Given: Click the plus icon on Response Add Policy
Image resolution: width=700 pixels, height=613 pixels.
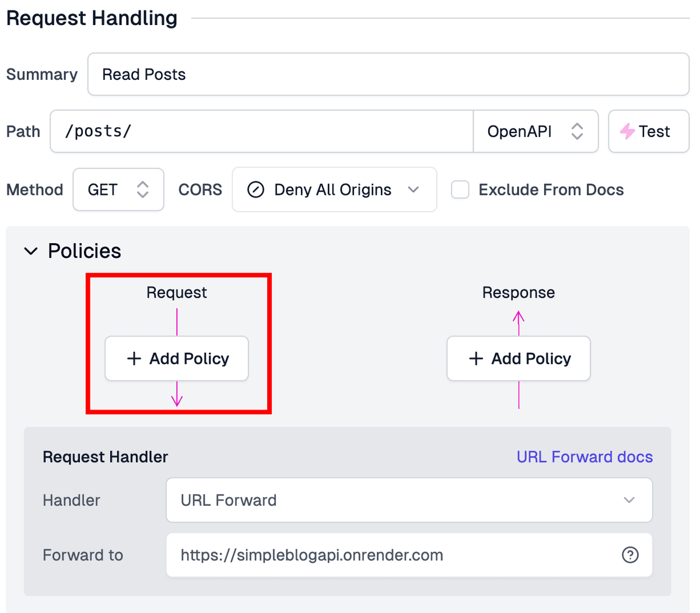Looking at the screenshot, I should (476, 358).
